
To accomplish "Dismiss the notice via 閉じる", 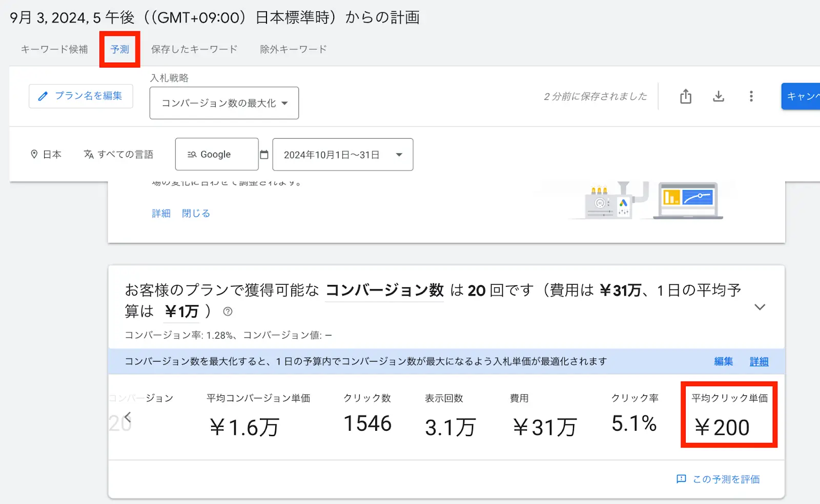I will [x=195, y=213].
